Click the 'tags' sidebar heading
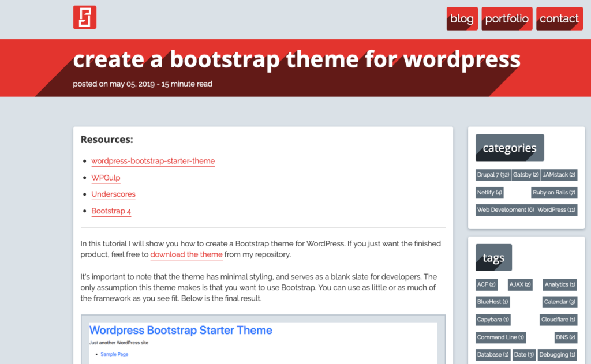Screen dimensions: 591x364 point(493,258)
